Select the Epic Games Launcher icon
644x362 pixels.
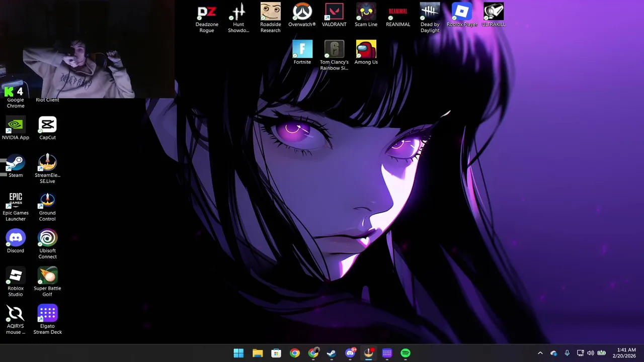tap(16, 207)
